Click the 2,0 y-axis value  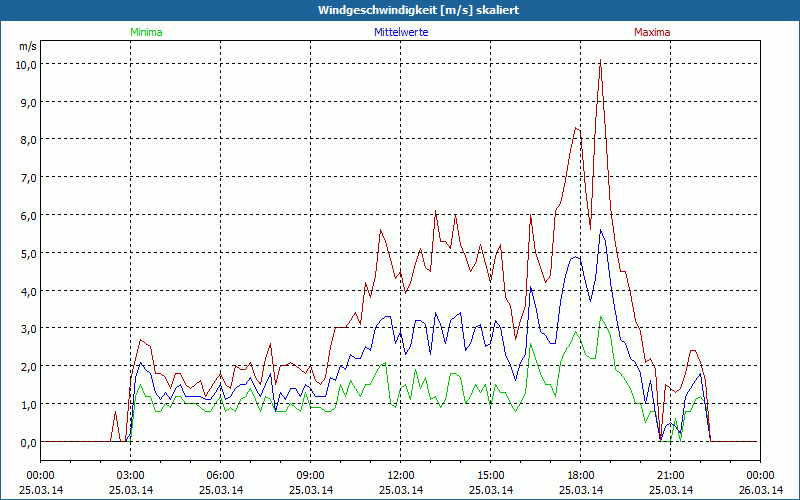coord(29,366)
